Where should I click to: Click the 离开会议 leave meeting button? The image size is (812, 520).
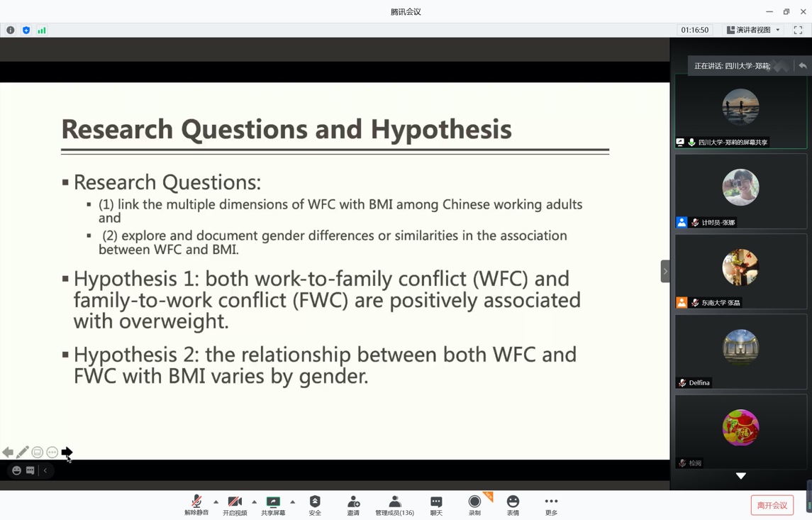(x=772, y=505)
